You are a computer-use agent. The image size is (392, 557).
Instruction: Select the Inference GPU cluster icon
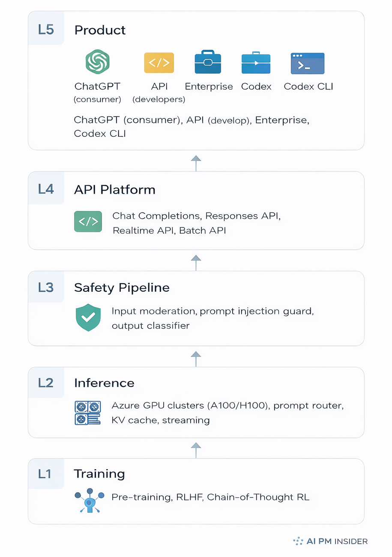(x=88, y=413)
